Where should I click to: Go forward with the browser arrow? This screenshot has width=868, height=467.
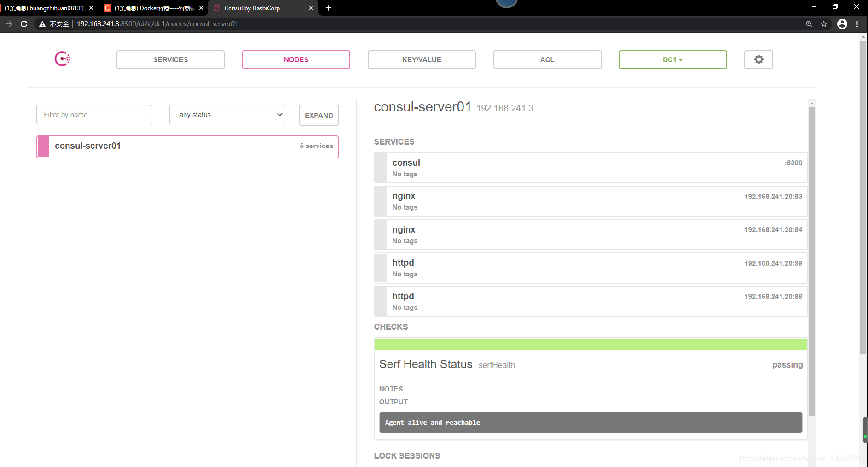[9, 24]
